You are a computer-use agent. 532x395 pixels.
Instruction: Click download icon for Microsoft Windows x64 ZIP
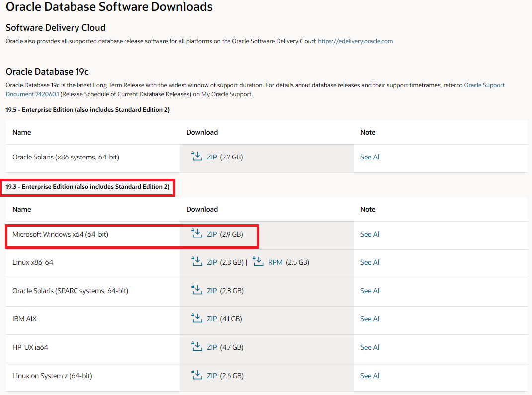pyautogui.click(x=197, y=233)
